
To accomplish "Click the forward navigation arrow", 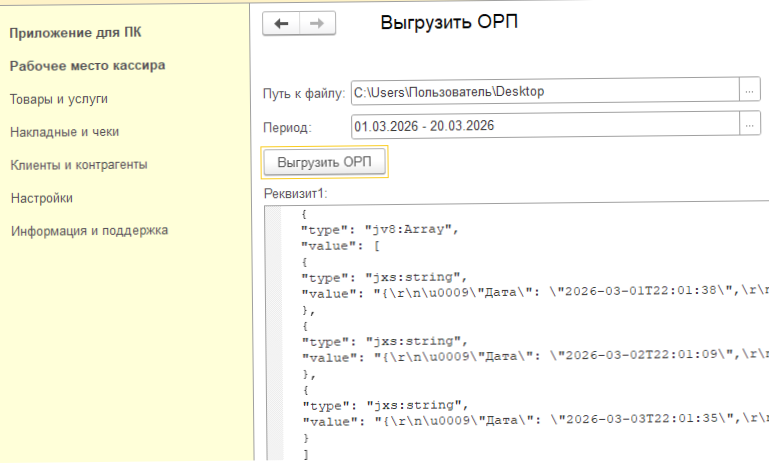I will (318, 24).
